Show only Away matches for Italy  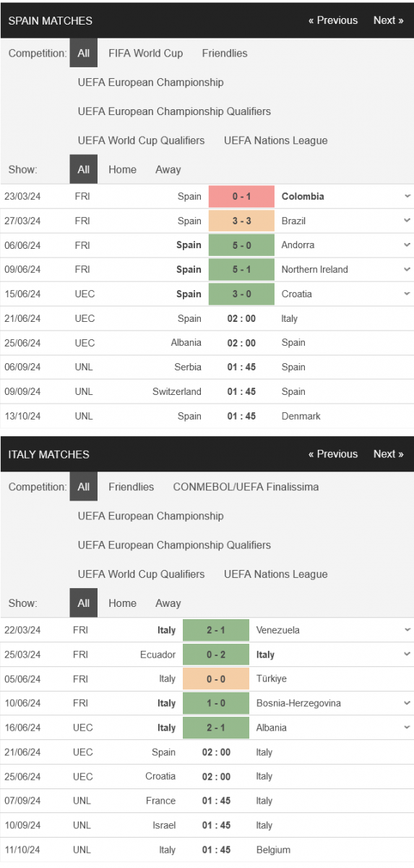click(168, 603)
